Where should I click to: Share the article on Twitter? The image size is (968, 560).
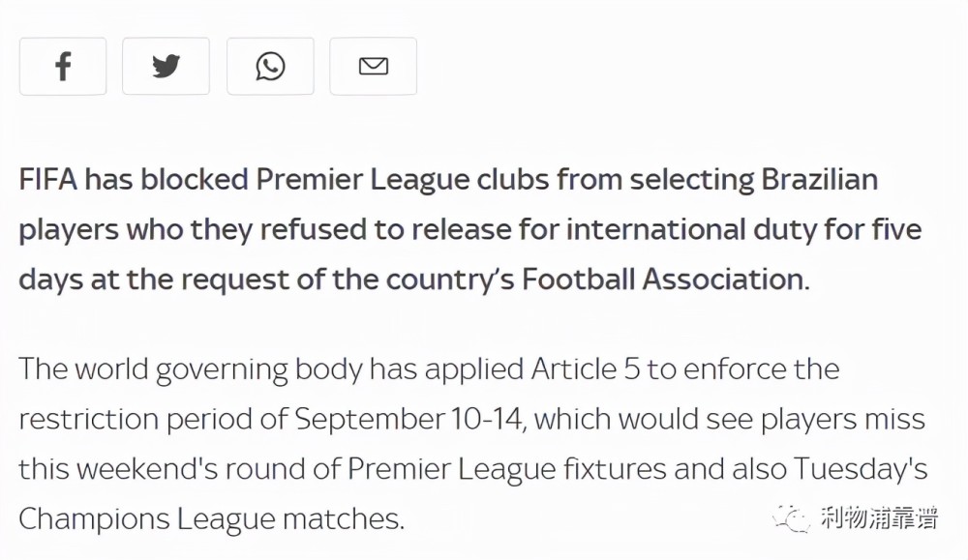[x=166, y=66]
